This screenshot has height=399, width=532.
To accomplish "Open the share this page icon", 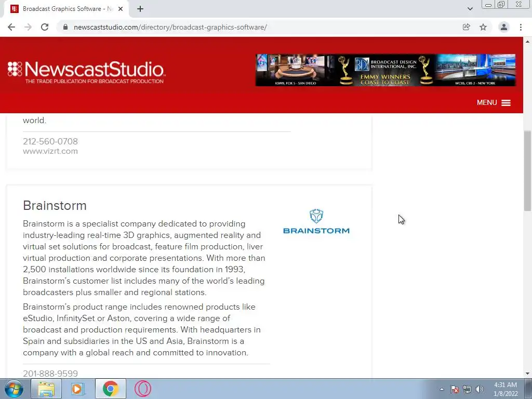I will [467, 27].
